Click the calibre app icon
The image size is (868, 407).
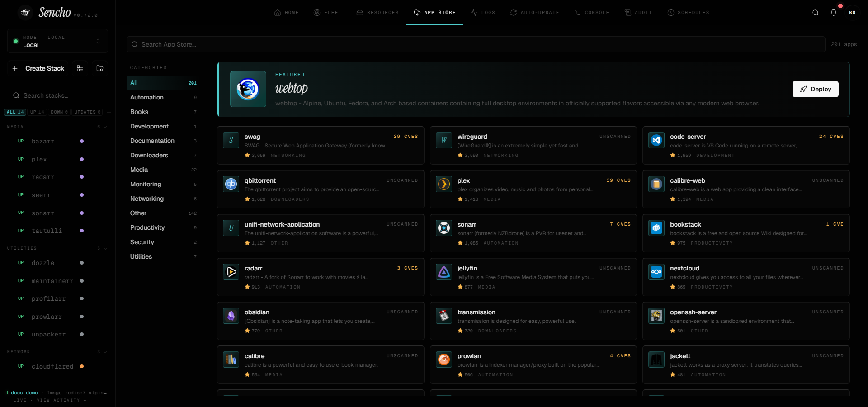[231, 360]
